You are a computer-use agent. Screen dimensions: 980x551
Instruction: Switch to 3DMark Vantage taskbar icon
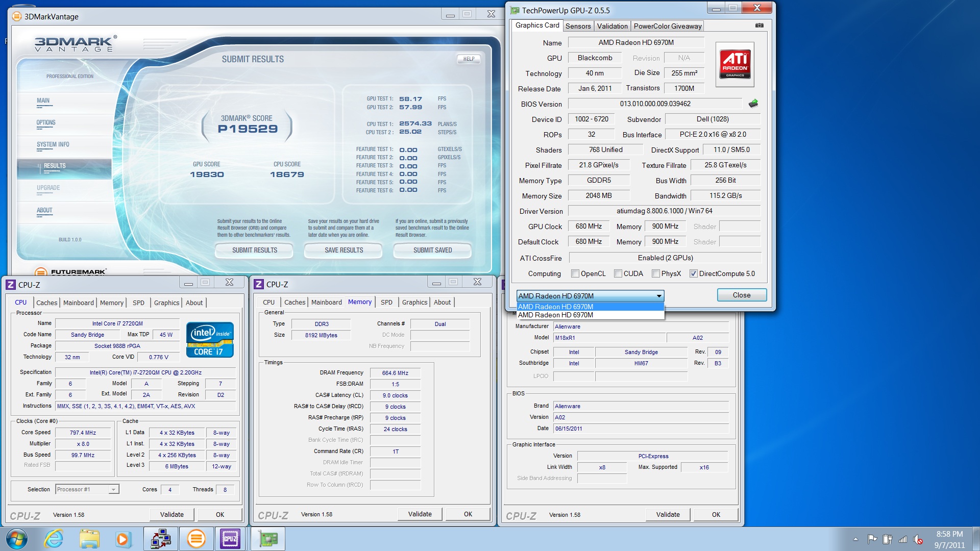click(x=196, y=539)
